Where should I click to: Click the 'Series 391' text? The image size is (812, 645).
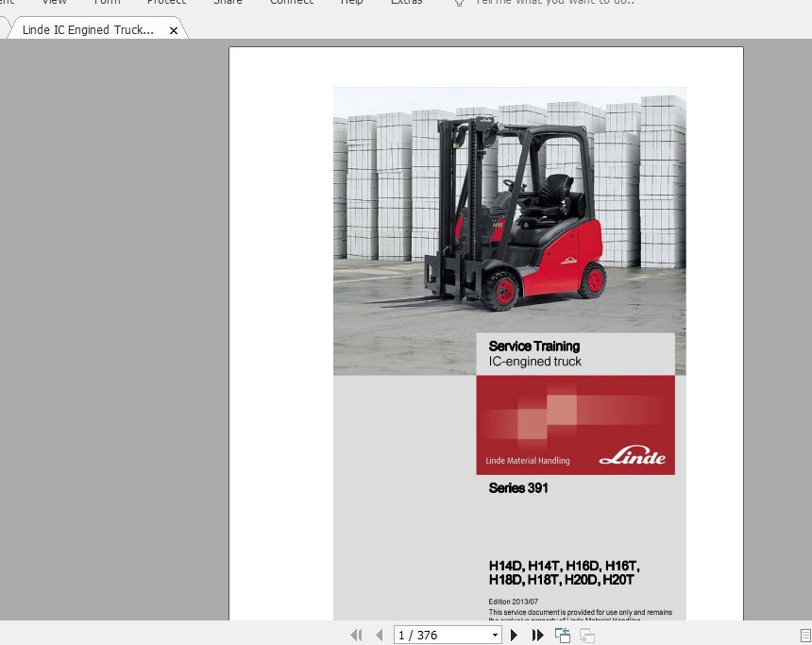coord(518,488)
